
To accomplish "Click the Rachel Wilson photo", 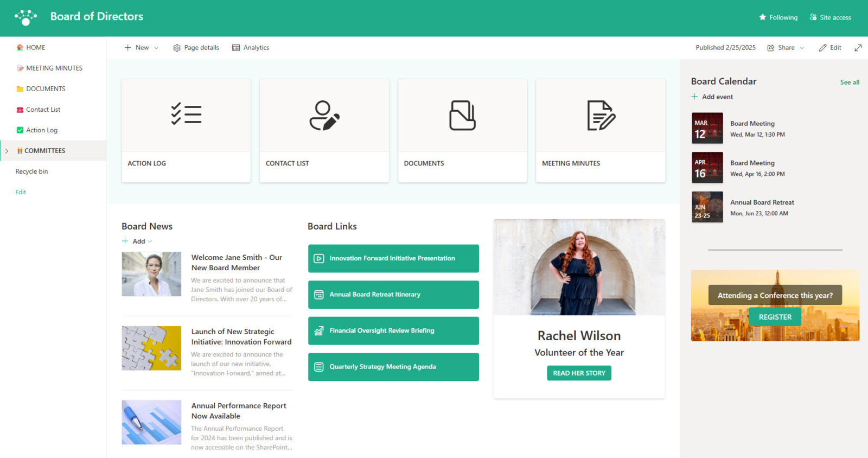I will coord(579,268).
